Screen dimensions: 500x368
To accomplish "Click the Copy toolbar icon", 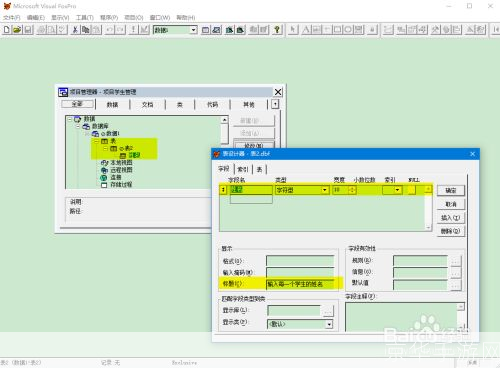I will [x=86, y=30].
